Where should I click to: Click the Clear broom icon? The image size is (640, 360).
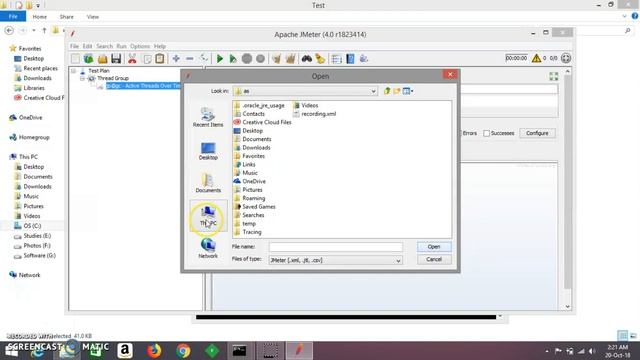click(x=276, y=58)
